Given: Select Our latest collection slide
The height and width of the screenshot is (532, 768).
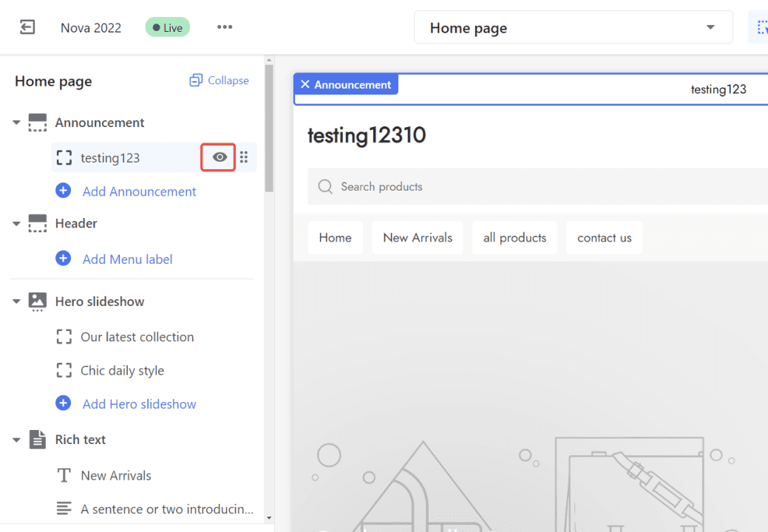Looking at the screenshot, I should (x=137, y=337).
